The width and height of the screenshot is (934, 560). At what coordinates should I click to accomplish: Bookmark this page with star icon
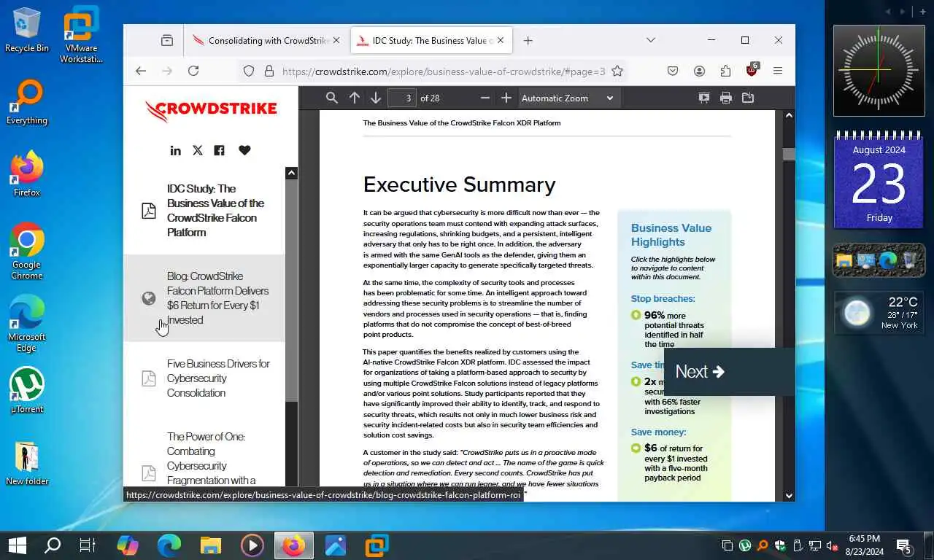[617, 71]
